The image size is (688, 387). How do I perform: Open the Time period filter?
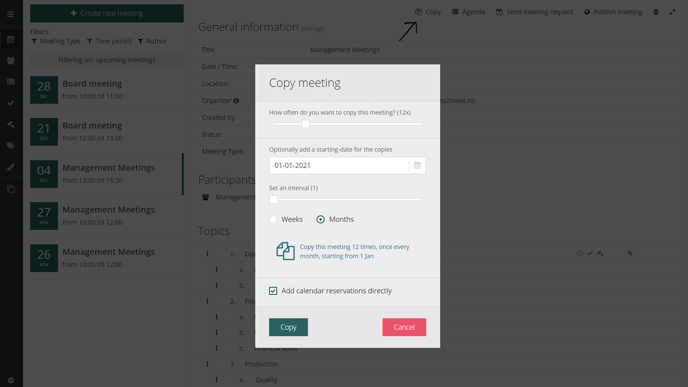tap(109, 41)
